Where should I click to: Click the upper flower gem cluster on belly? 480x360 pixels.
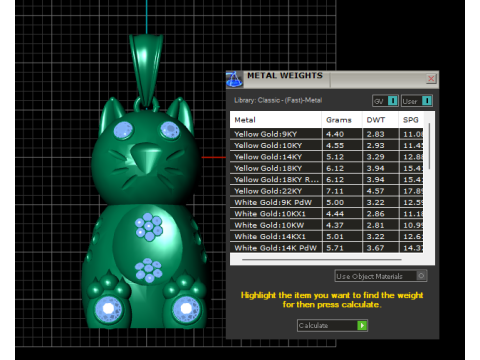point(149,227)
